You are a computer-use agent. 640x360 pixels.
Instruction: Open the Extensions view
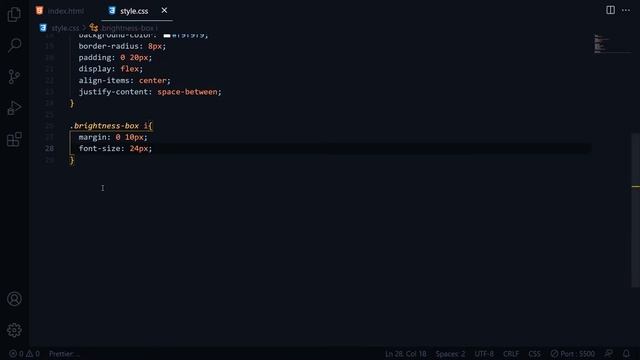click(14, 139)
